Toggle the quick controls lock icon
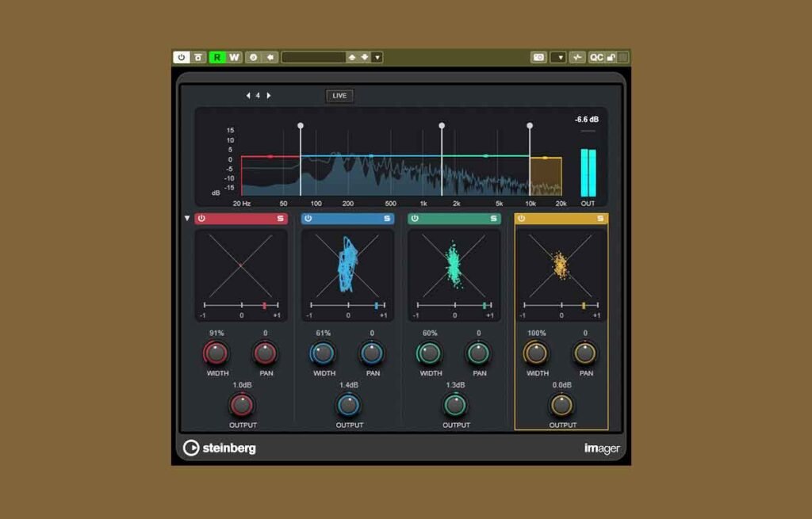 (x=611, y=57)
